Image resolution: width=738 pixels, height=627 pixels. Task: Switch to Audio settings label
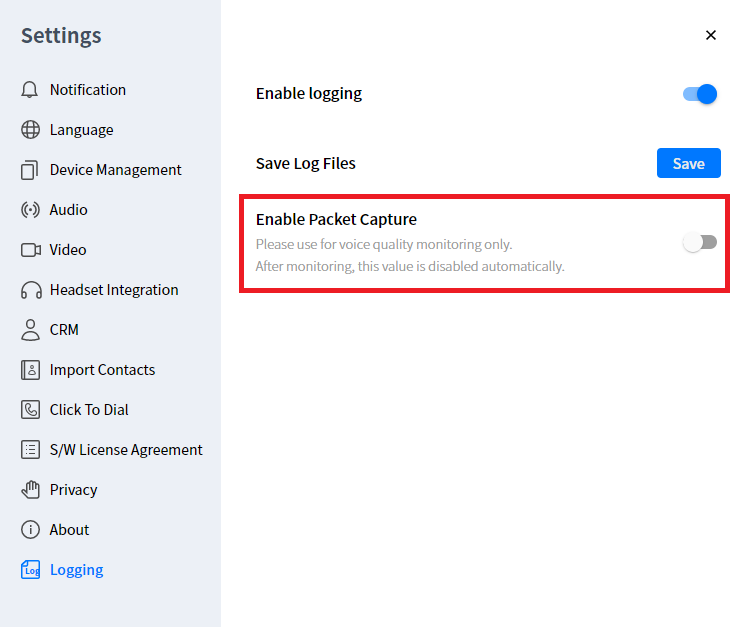click(x=69, y=210)
